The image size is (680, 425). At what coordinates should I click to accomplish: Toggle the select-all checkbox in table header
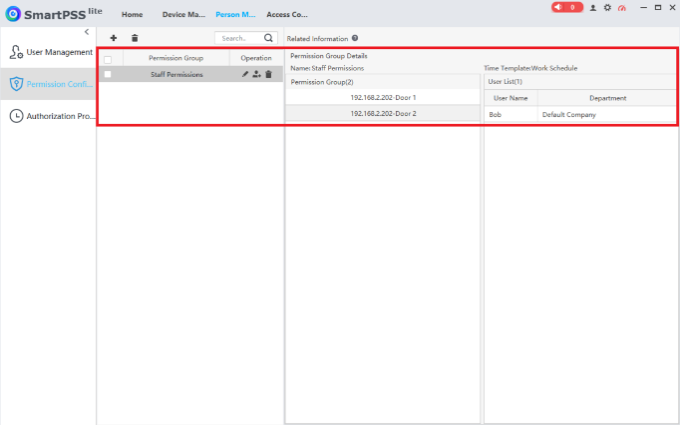click(108, 59)
